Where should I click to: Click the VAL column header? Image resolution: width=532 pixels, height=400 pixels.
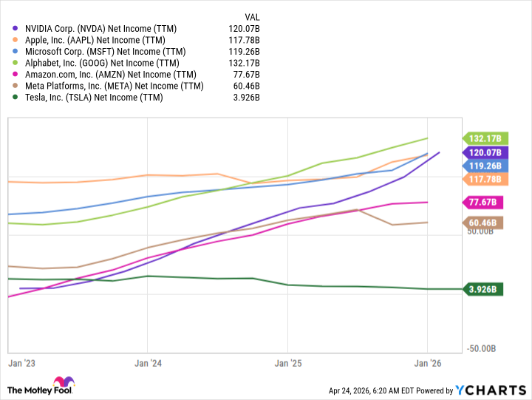(253, 17)
